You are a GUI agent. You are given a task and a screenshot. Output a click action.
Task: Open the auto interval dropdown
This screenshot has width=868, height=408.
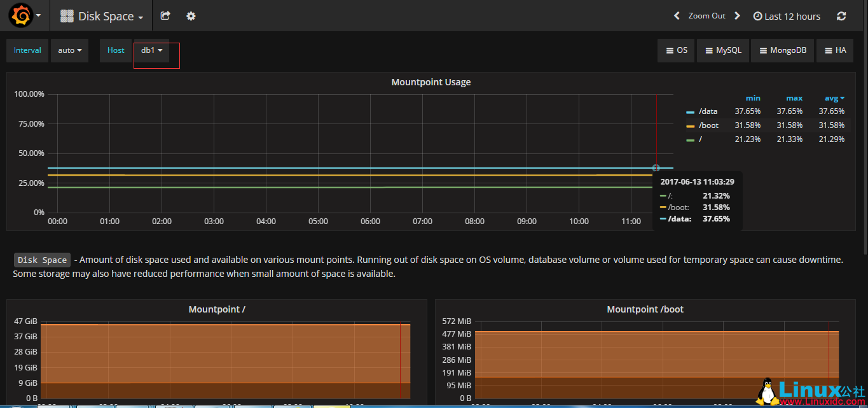pyautogui.click(x=69, y=50)
